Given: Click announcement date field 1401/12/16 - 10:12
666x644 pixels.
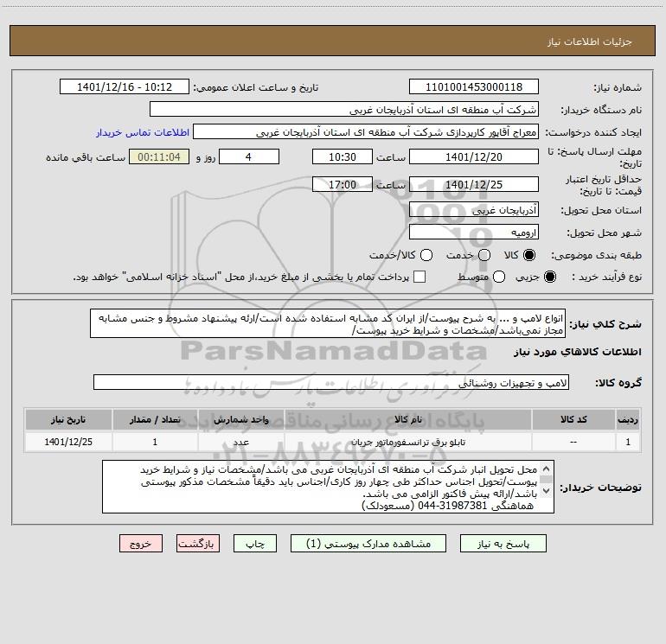Looking at the screenshot, I should pyautogui.click(x=125, y=87).
